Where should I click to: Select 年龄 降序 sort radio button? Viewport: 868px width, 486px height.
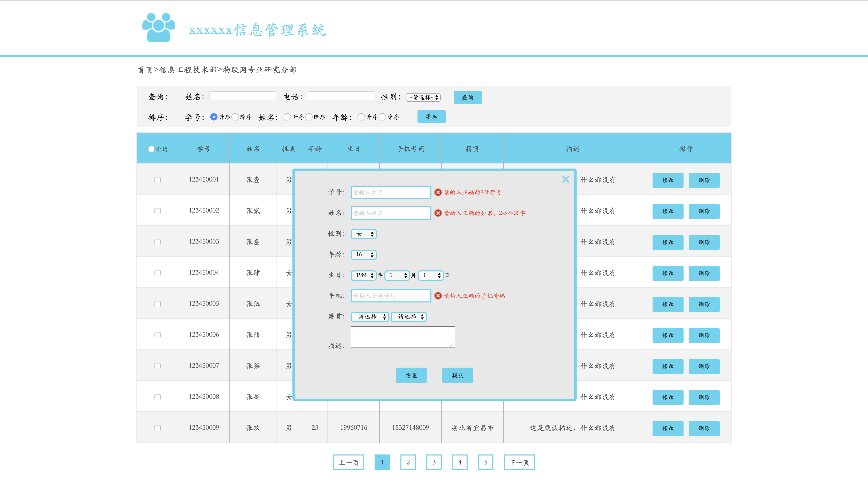382,117
